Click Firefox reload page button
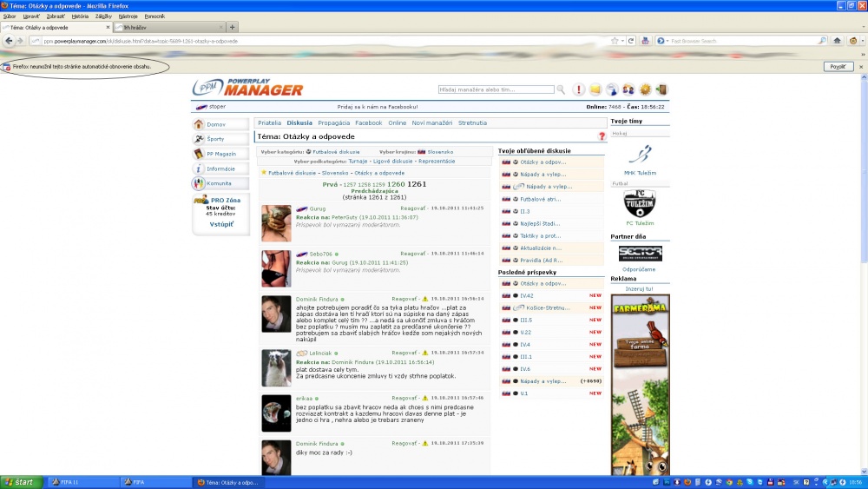 click(630, 41)
